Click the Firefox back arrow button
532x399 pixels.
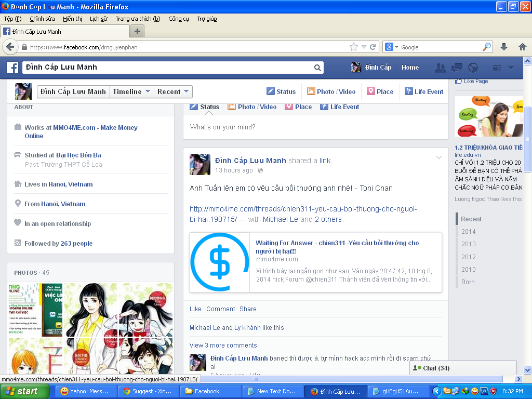point(10,47)
